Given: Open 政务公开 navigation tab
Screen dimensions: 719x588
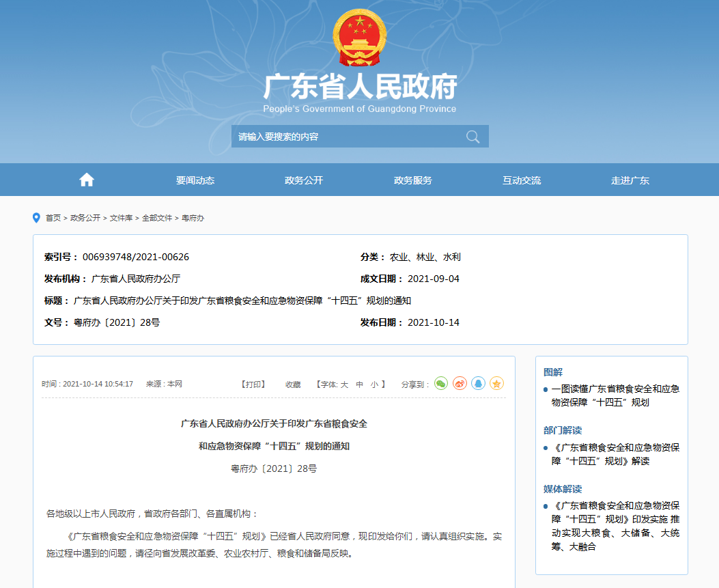Looking at the screenshot, I should click(x=304, y=180).
